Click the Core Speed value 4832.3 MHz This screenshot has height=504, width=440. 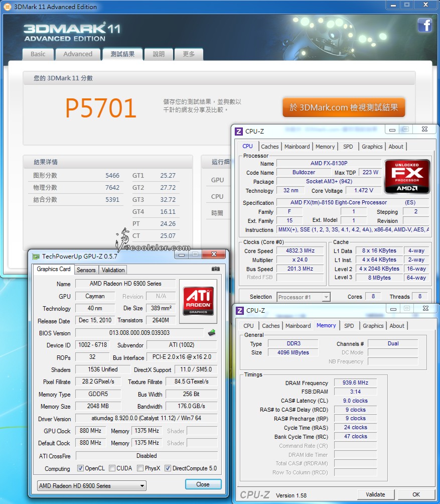[301, 250]
